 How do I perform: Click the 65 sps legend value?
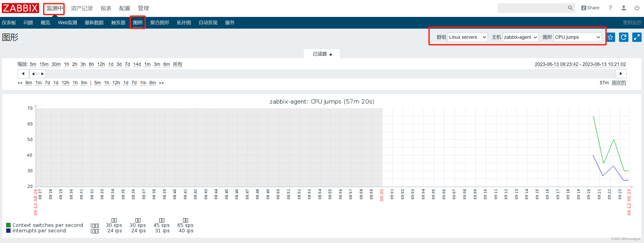[x=185, y=225]
